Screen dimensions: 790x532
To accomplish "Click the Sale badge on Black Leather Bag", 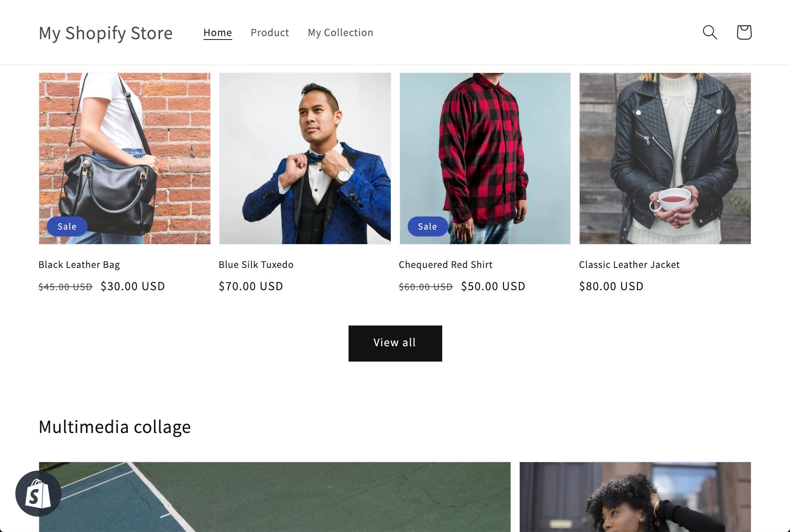I will click(x=67, y=226).
